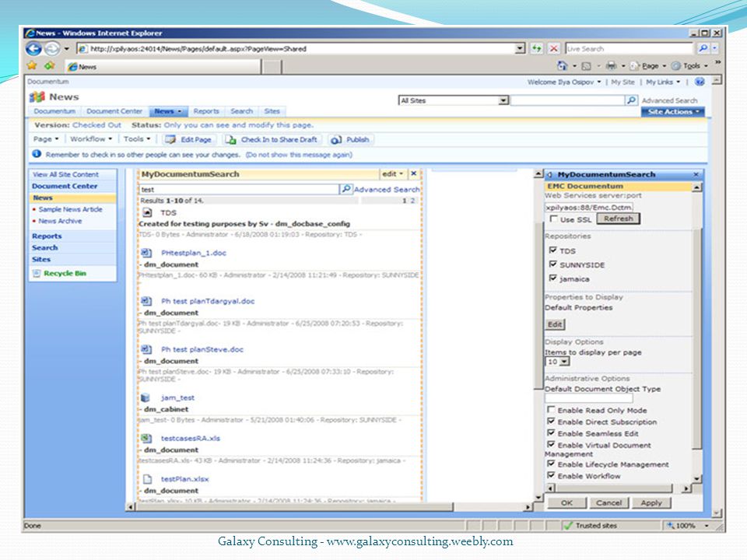
Task: Go to results page 2
Action: tap(412, 201)
